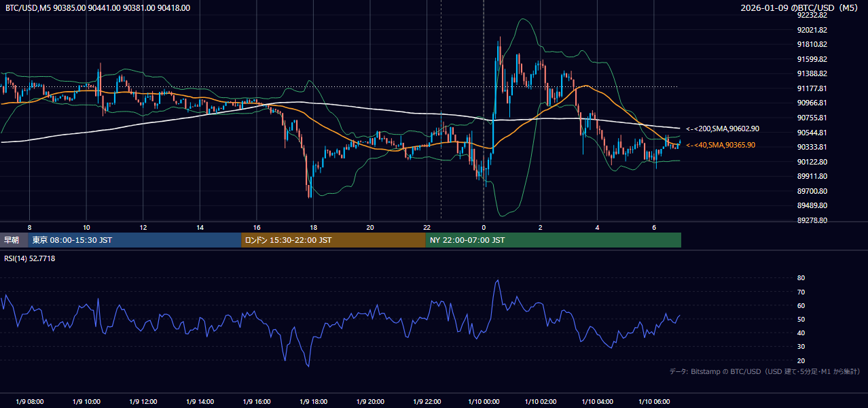The height and width of the screenshot is (408, 868).
Task: Click the 1/10 04:00 time label
Action: pos(597,401)
